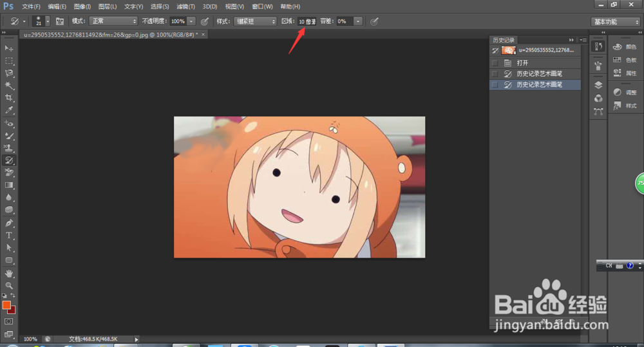Open the Brush Presets dock icon
Viewport: 644px width, 347px height.
click(598, 65)
